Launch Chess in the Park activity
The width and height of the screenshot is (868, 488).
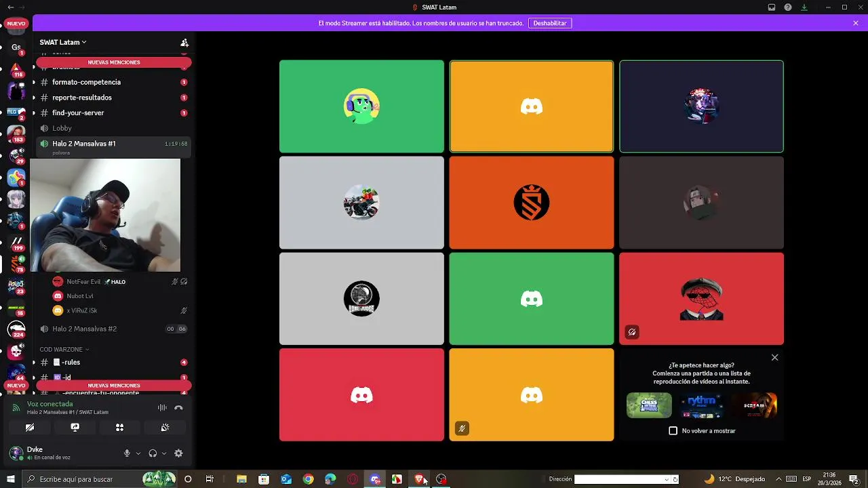point(649,405)
